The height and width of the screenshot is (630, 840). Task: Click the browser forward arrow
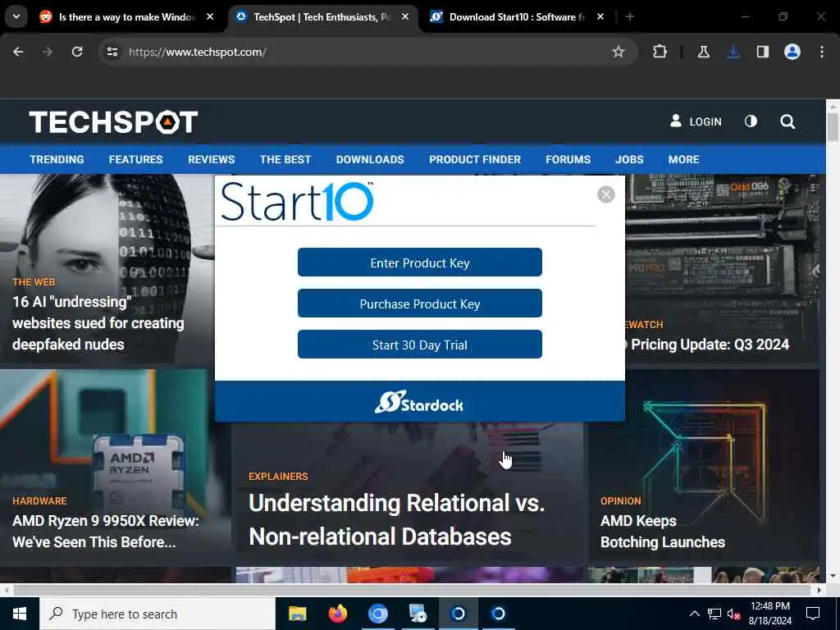click(x=48, y=52)
